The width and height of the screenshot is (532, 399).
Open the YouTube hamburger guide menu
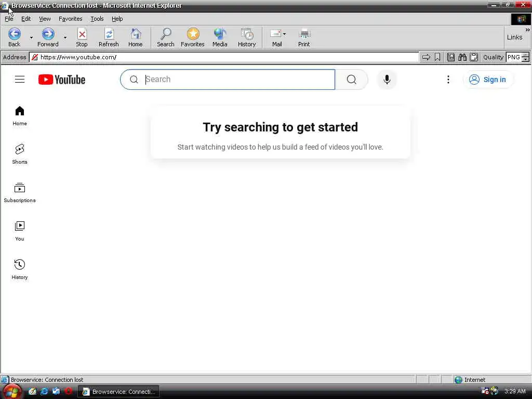coord(20,79)
